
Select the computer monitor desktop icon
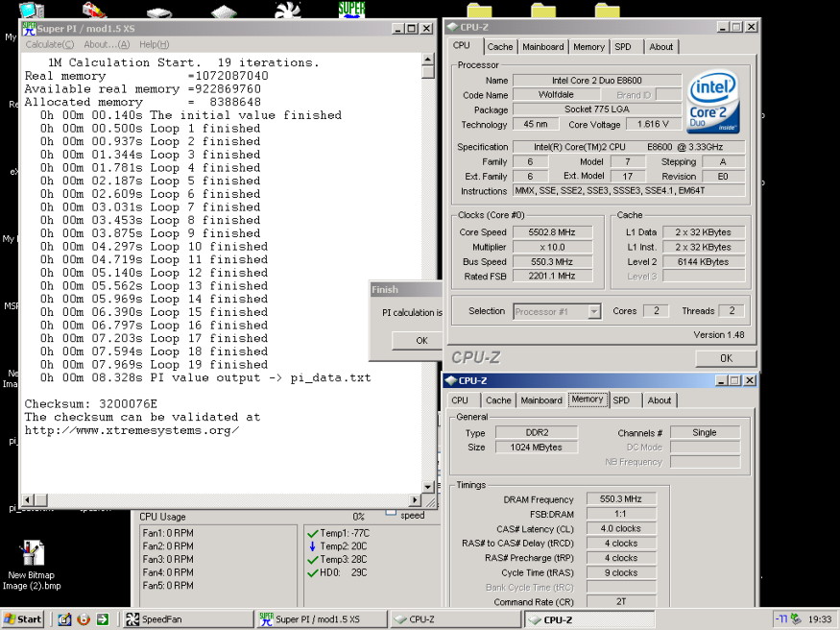pyautogui.click(x=32, y=11)
